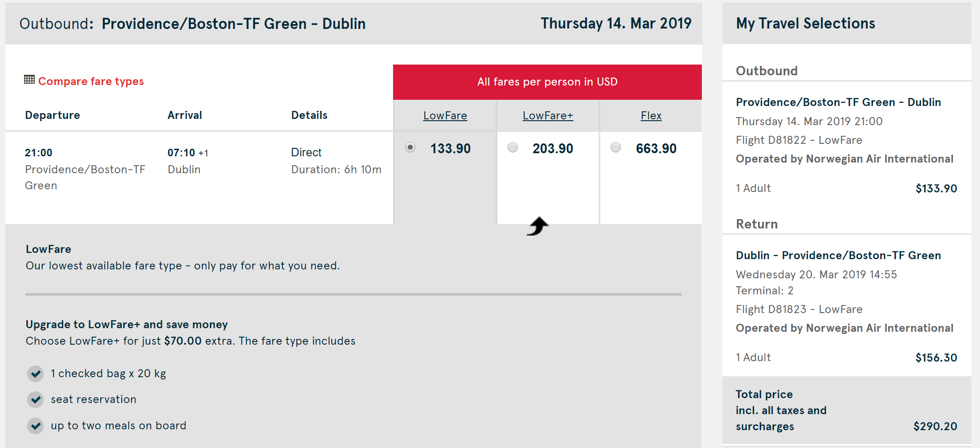
Task: Click the 663.90 Flex price
Action: (x=656, y=149)
